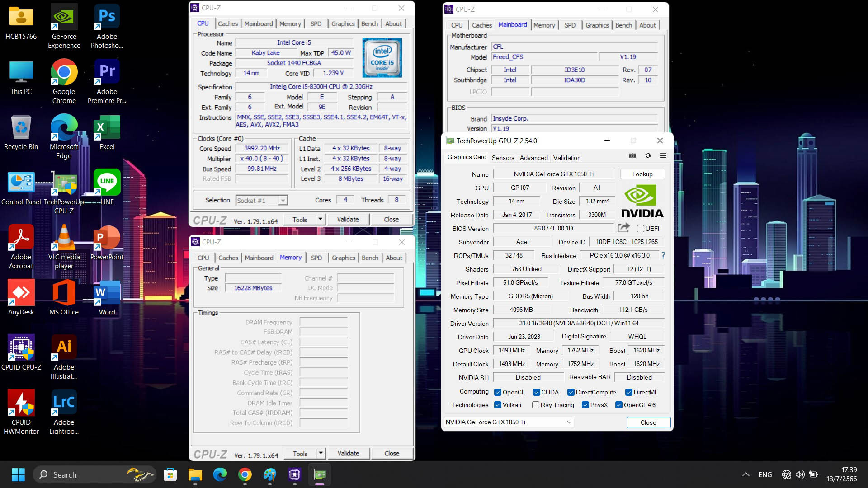Toggle the Ray Tracing checkbox
This screenshot has width=868, height=488.
point(536,405)
